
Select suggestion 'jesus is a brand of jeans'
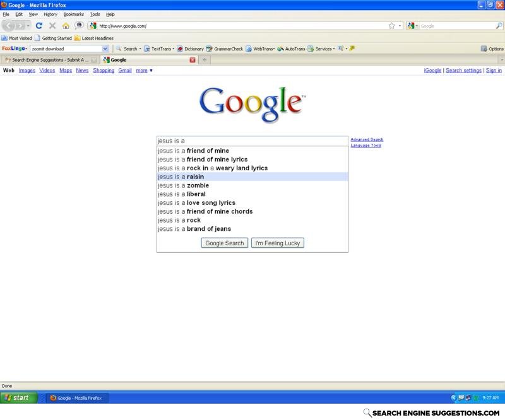click(252, 229)
